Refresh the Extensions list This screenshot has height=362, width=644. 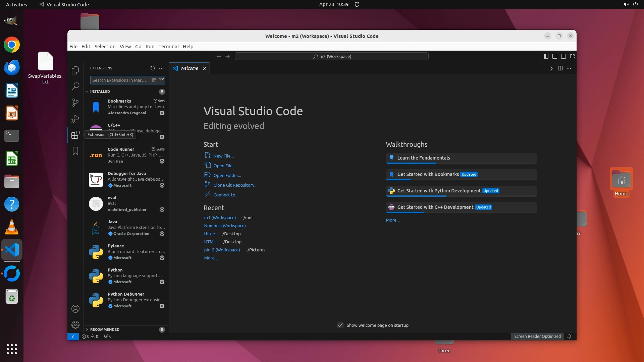[x=153, y=68]
